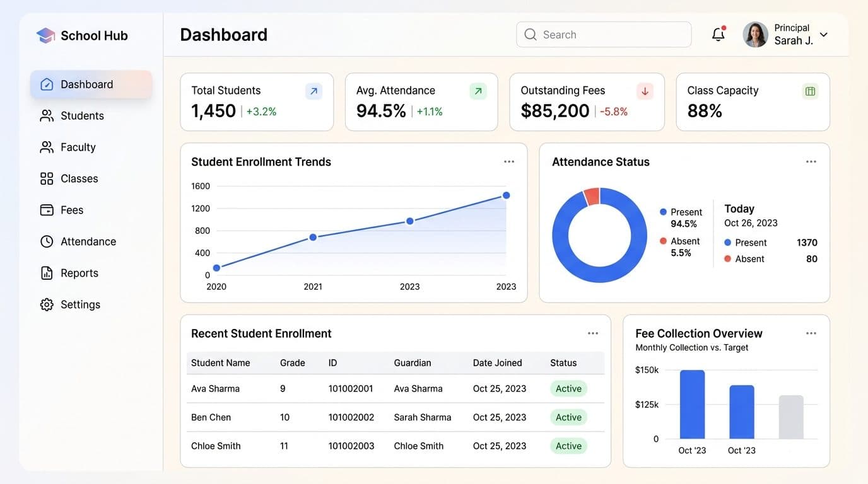Click Ben Chen's Active status badge
This screenshot has width=868, height=484.
568,417
